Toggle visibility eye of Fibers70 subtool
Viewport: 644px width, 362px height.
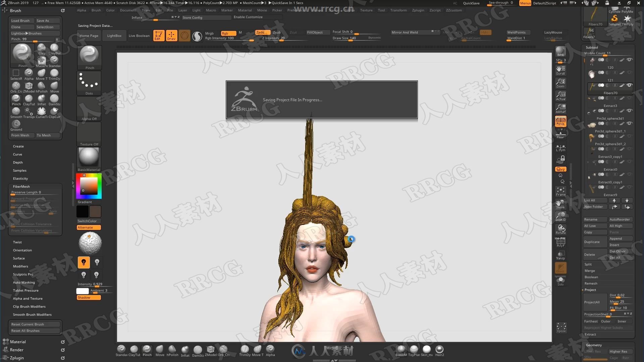point(630,85)
